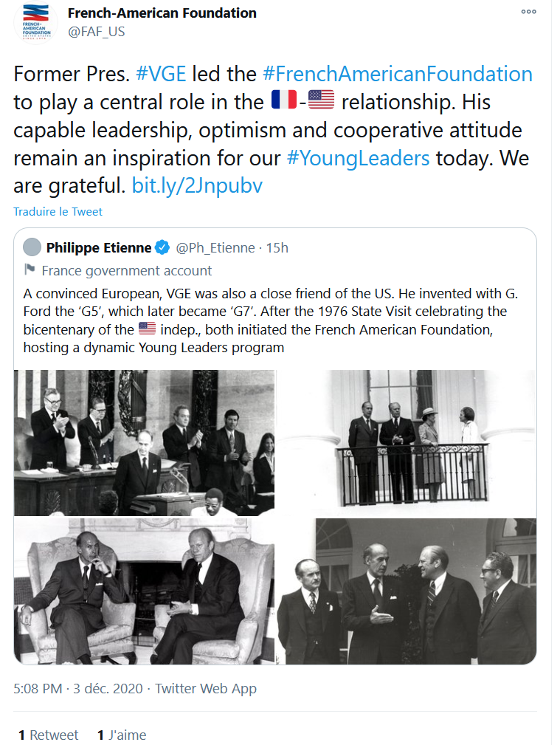
Task: Open the #VGE hashtag
Action: click(162, 74)
